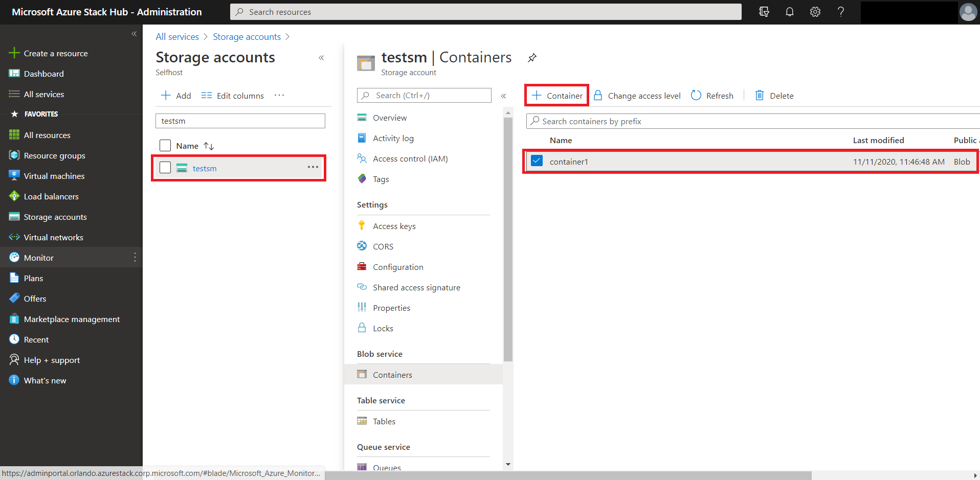Click the Add Container button
This screenshot has height=480, width=980.
pyautogui.click(x=557, y=96)
